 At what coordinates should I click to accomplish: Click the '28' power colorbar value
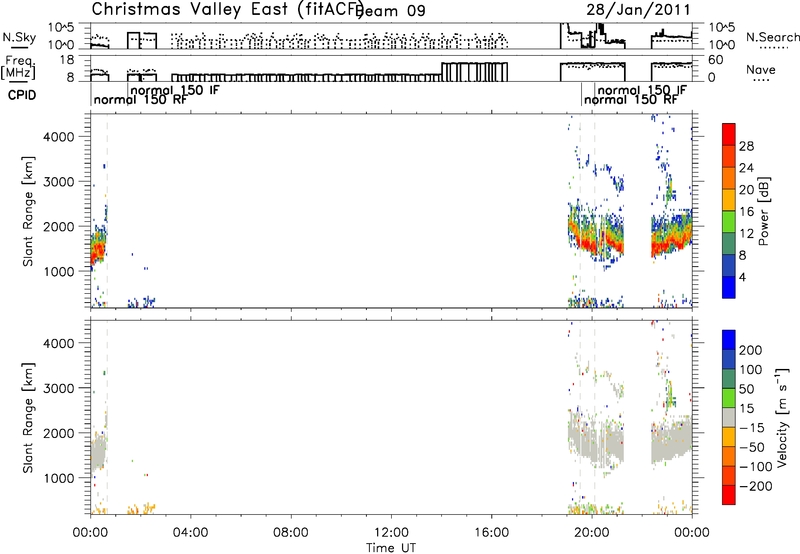746,146
